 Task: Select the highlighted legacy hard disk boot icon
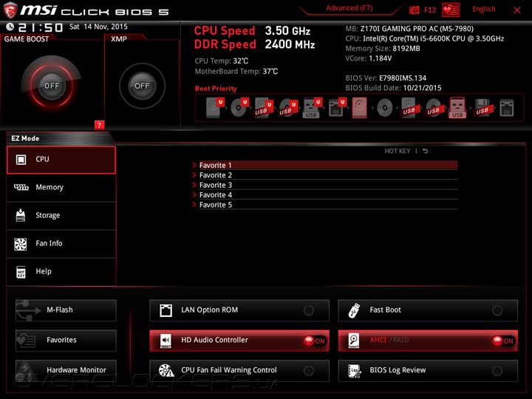[x=360, y=108]
